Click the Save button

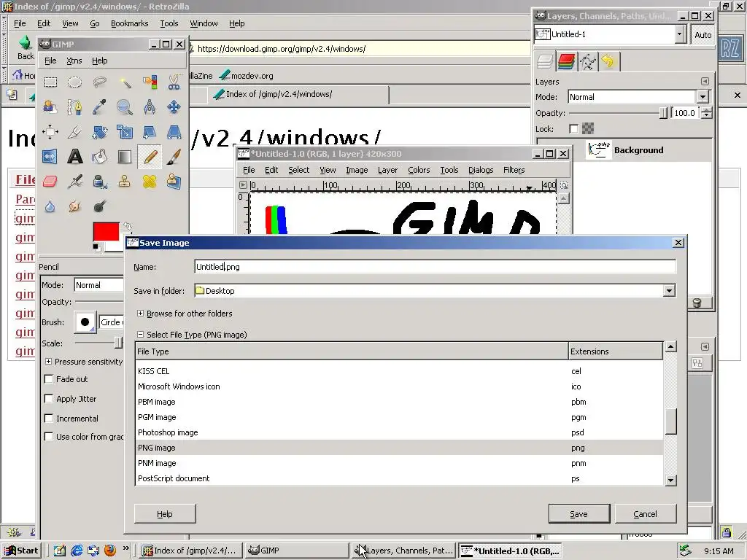tap(578, 514)
